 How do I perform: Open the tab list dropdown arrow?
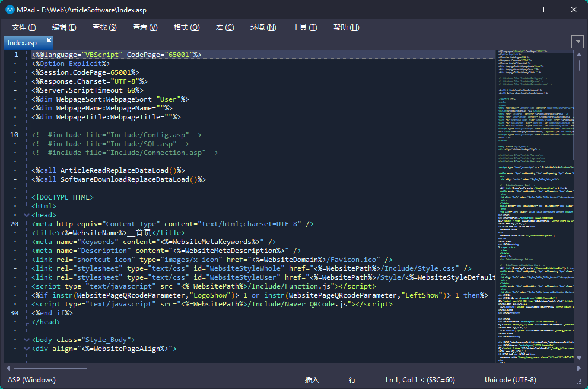[x=578, y=42]
